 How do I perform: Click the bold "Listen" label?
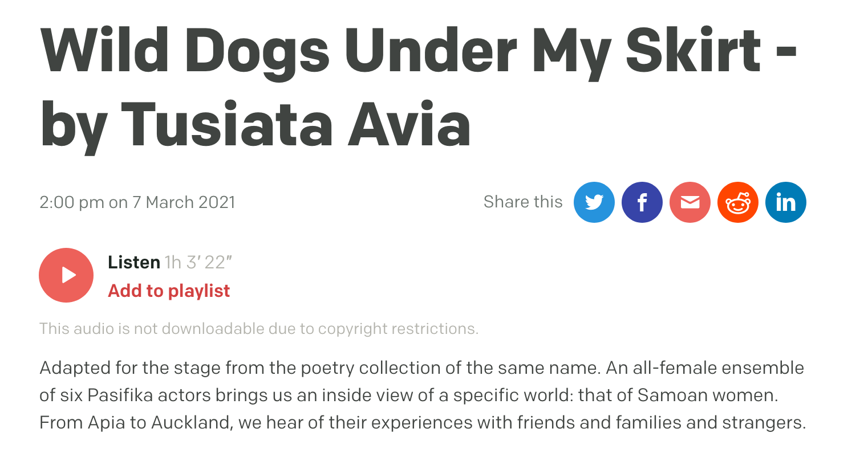tap(134, 262)
